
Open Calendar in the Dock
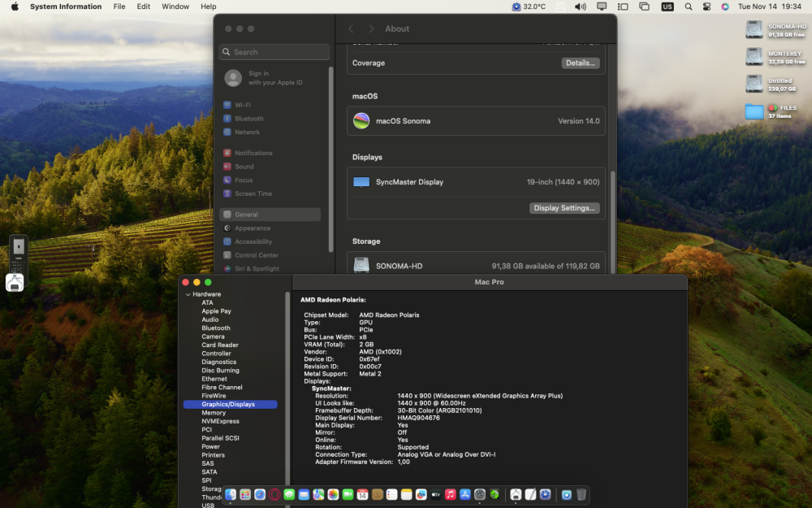(x=362, y=494)
